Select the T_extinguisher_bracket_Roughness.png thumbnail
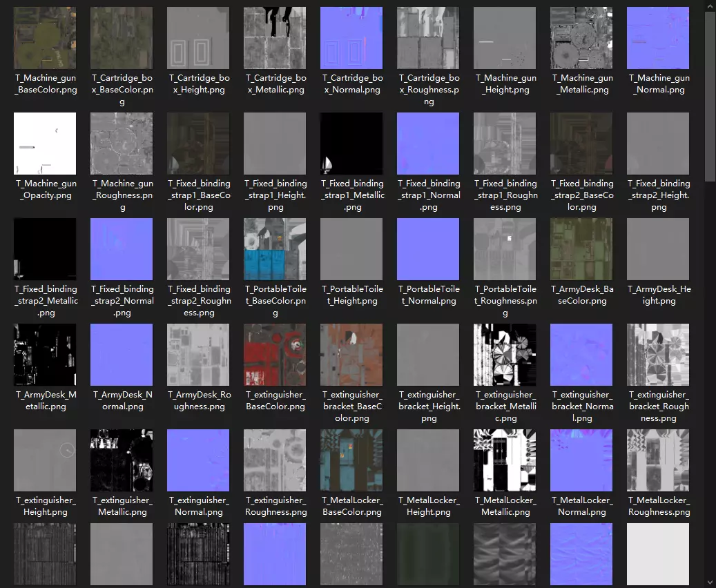Image resolution: width=716 pixels, height=588 pixels. (x=659, y=355)
